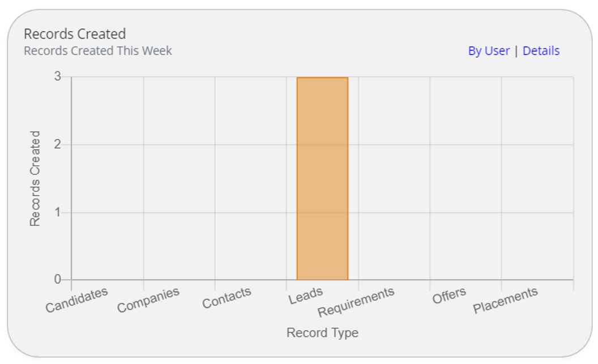Click the Records Created widget title
The height and width of the screenshot is (364, 598).
(75, 34)
